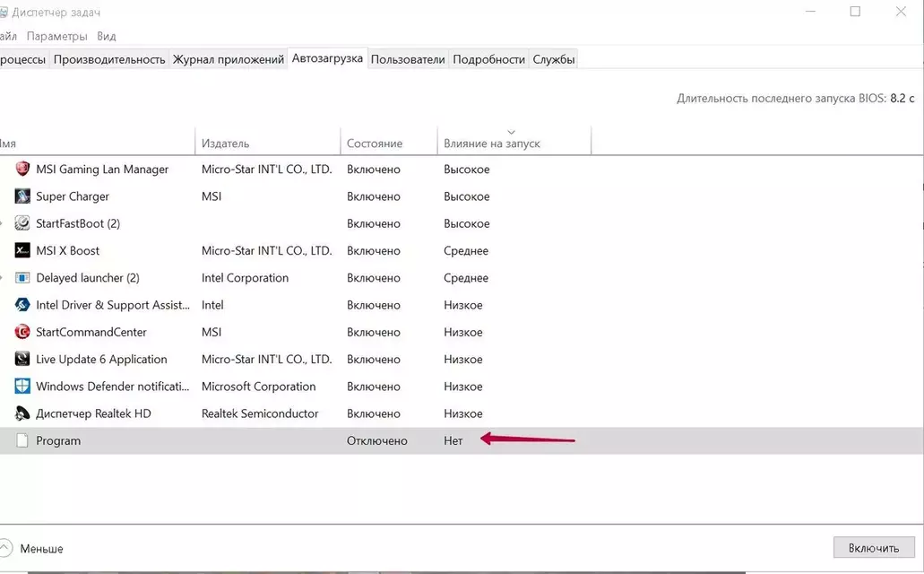
Task: Click the Super Charger app icon
Action: pyautogui.click(x=22, y=196)
